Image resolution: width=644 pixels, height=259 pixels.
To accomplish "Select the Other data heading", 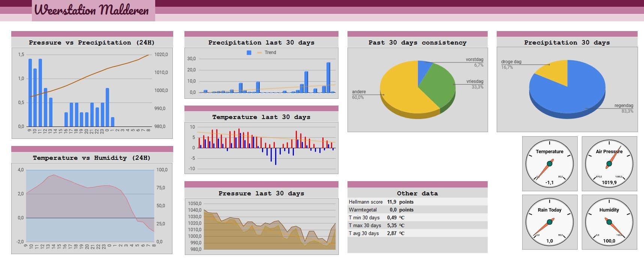I will pyautogui.click(x=418, y=194).
